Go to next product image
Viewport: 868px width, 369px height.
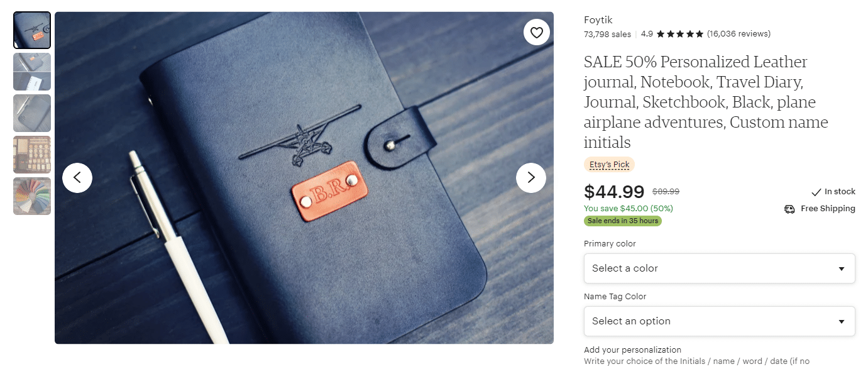point(531,178)
